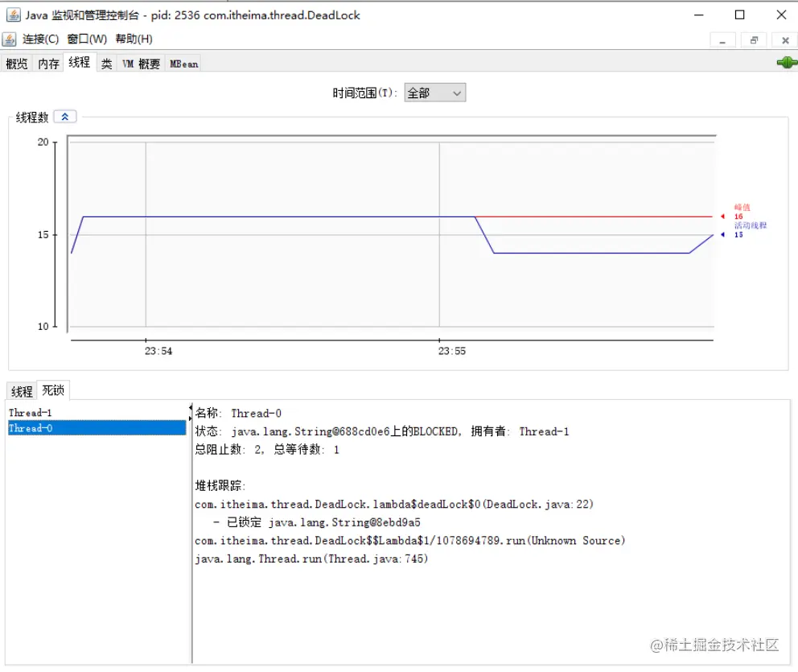The width and height of the screenshot is (798, 672).
Task: Select Thread-1 in the deadlock list
Action: pos(97,413)
